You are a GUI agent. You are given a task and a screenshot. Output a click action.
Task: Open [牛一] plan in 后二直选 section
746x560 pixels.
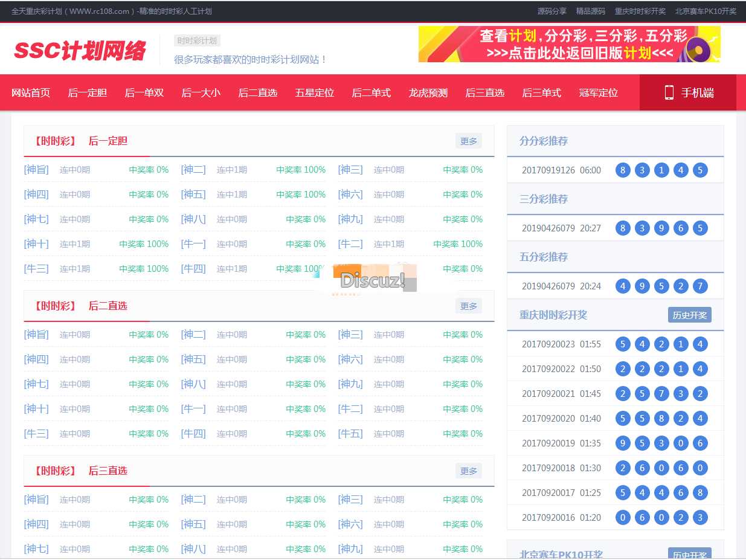[x=193, y=409]
